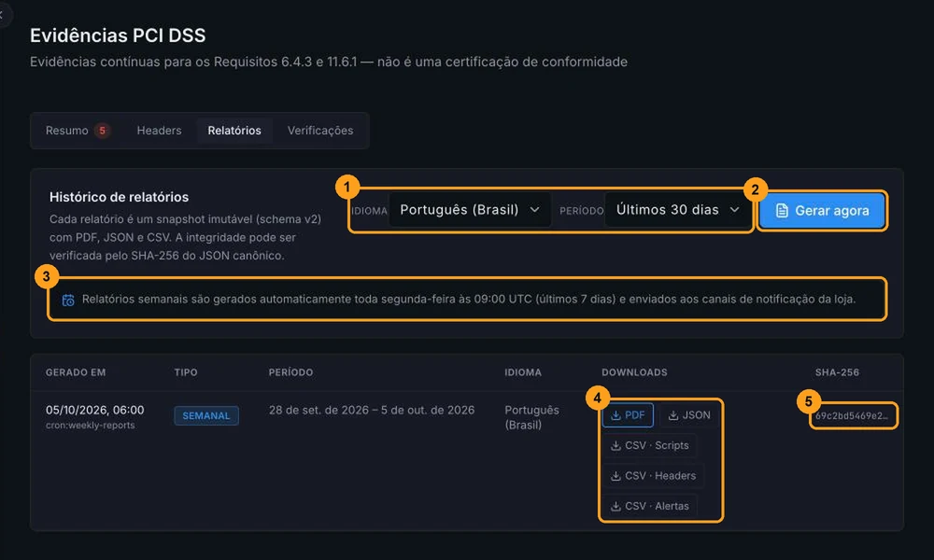Click the SEMANAL type badge

tap(206, 415)
